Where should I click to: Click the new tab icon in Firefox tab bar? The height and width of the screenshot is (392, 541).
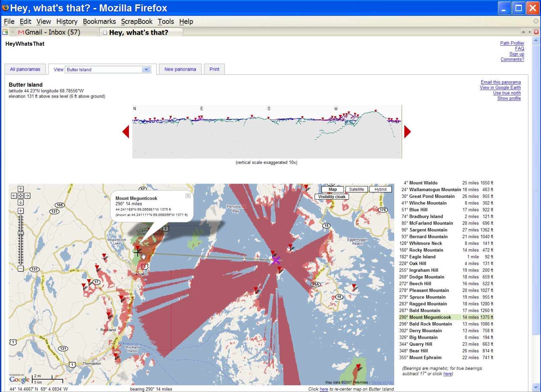pos(5,32)
